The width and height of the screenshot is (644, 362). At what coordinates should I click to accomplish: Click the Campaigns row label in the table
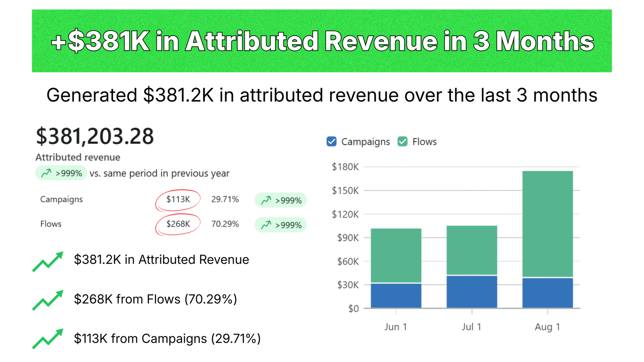62,200
